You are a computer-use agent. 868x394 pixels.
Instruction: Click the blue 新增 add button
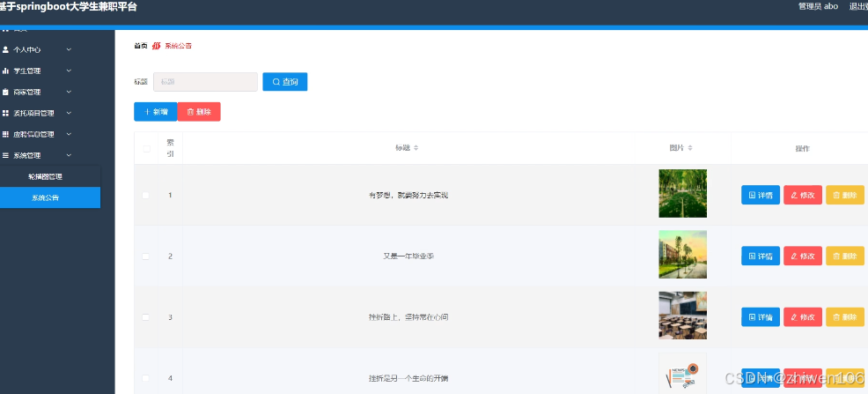[156, 111]
